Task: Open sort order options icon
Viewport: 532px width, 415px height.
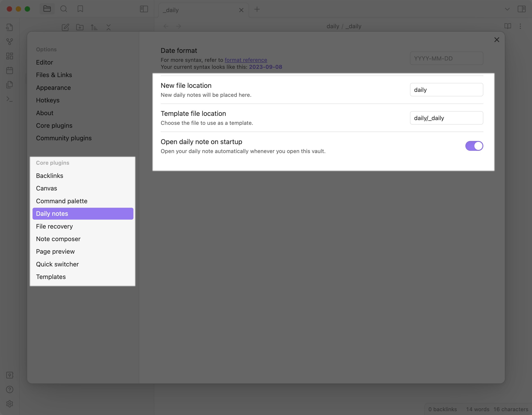Action: click(94, 27)
